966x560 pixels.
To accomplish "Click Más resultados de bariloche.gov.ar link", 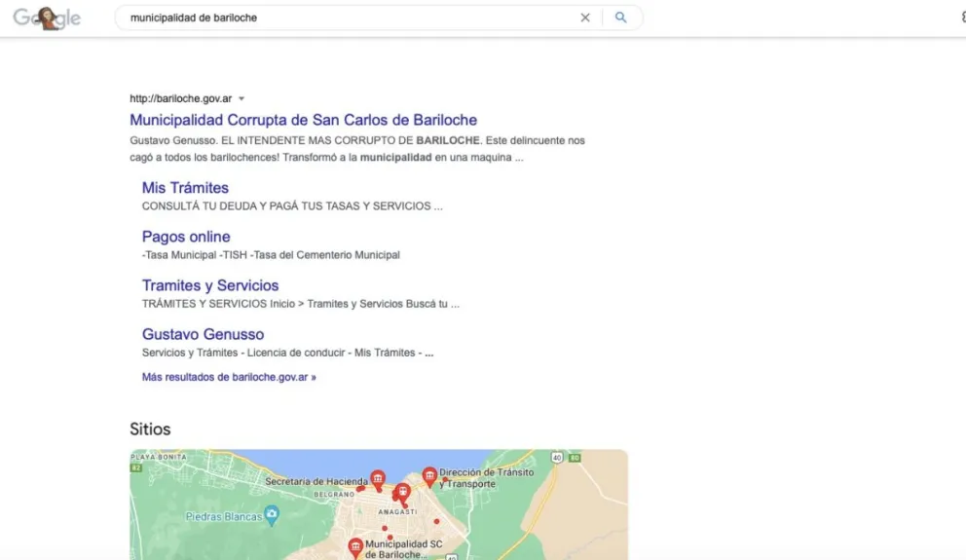I will [x=229, y=377].
